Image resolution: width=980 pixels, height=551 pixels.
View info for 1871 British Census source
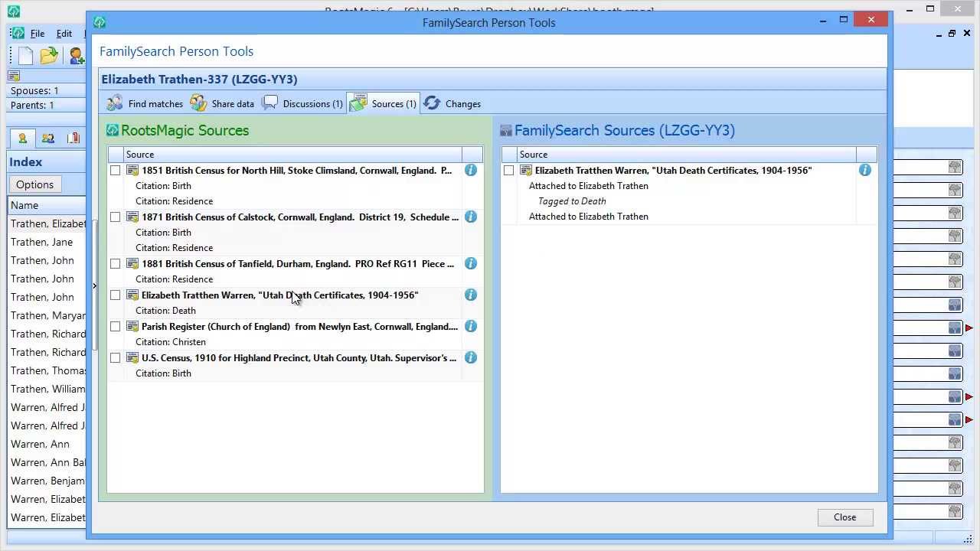tap(471, 217)
